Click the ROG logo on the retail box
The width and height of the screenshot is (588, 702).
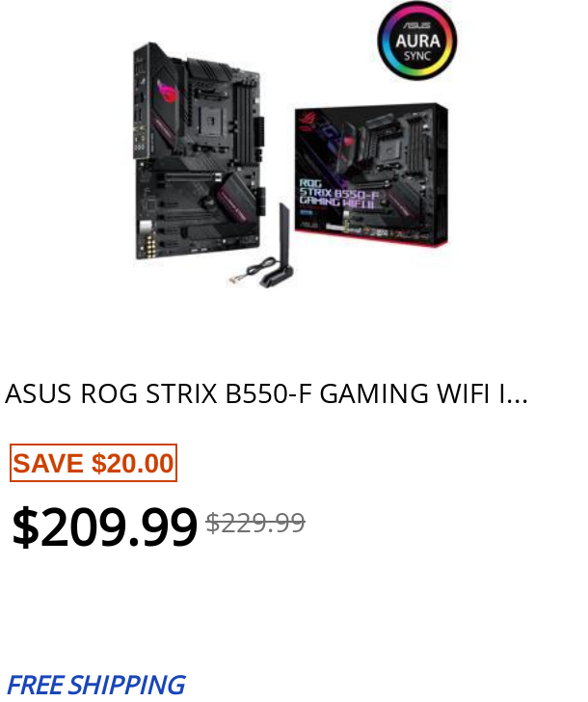point(307,121)
